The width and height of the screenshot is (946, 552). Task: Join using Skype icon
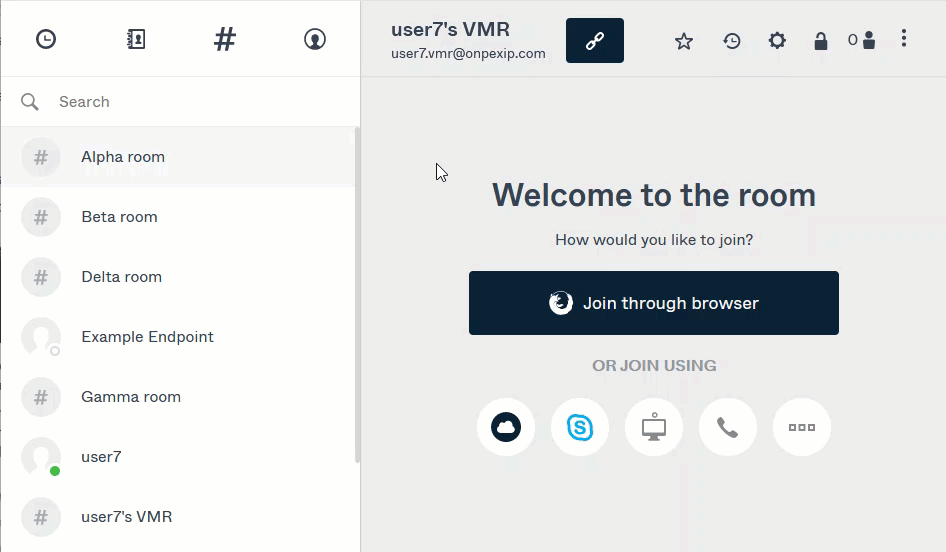(580, 427)
